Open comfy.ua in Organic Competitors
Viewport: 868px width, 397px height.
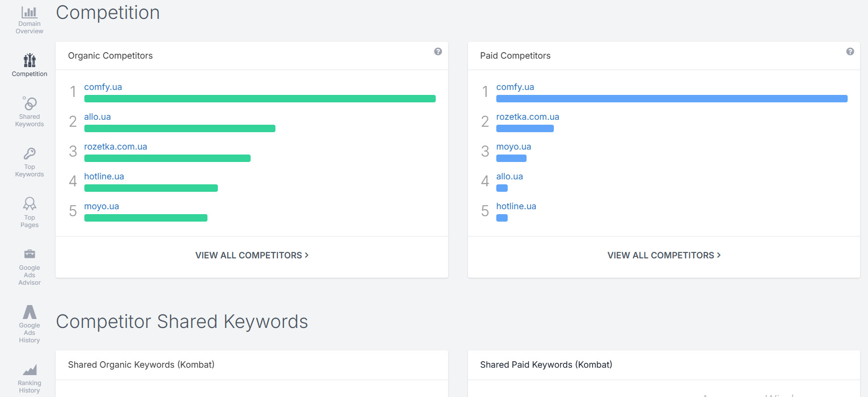[x=103, y=87]
